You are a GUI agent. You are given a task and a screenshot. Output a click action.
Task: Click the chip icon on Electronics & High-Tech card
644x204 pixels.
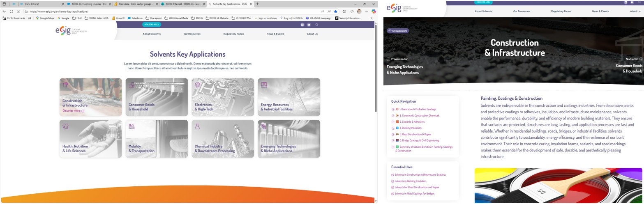[197, 85]
